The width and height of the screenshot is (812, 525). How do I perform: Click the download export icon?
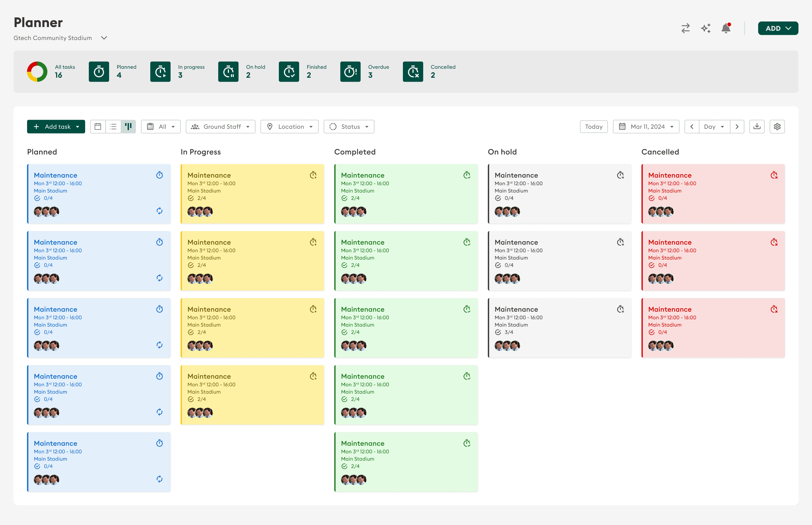tap(757, 126)
